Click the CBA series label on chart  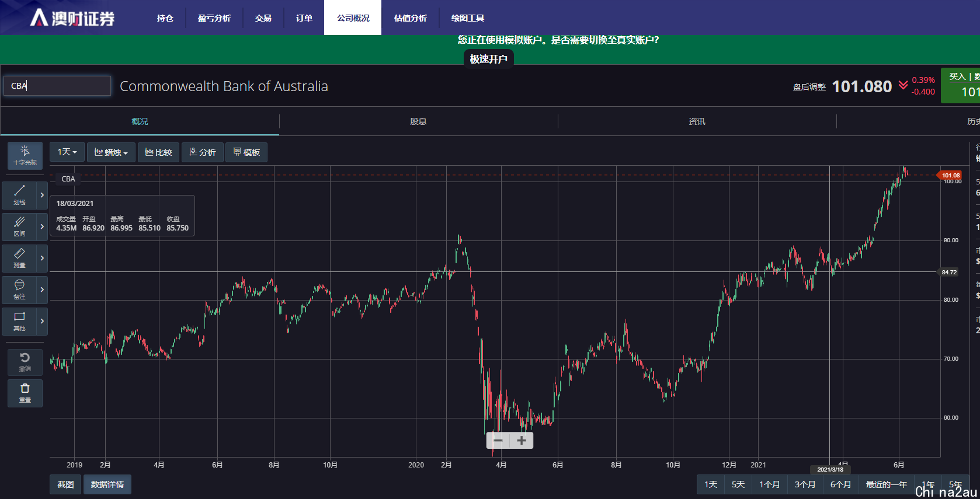coord(68,179)
